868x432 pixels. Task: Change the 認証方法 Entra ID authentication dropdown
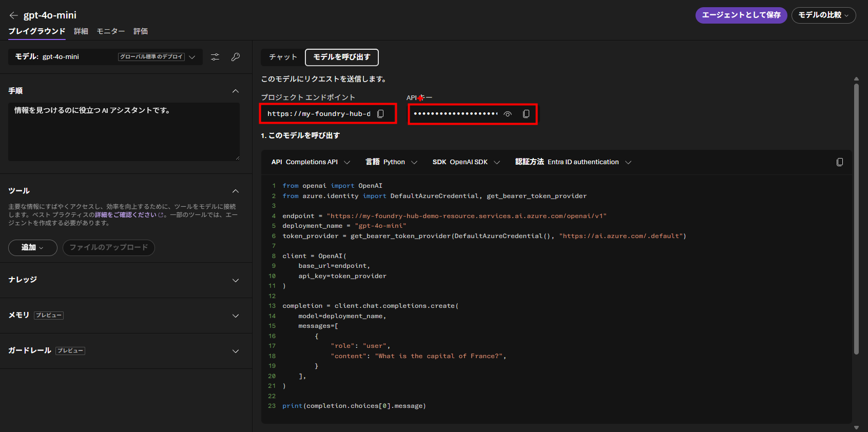tap(573, 162)
